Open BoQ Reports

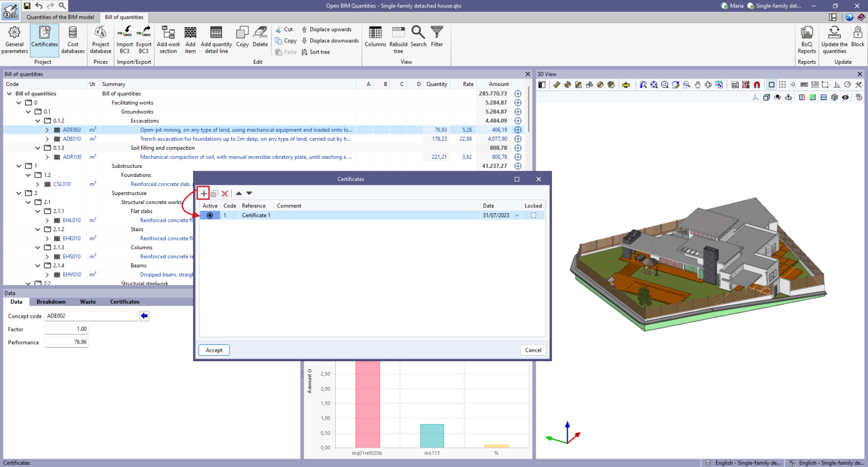pyautogui.click(x=806, y=40)
